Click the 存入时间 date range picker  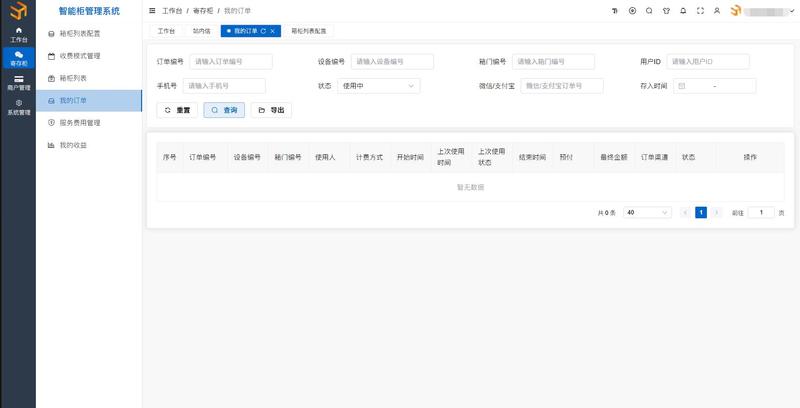pyautogui.click(x=714, y=86)
